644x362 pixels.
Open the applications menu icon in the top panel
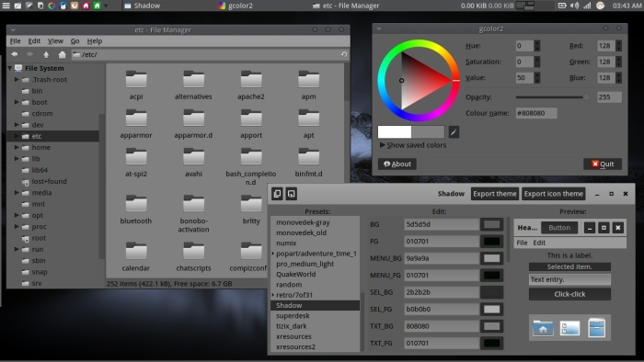coord(6,6)
